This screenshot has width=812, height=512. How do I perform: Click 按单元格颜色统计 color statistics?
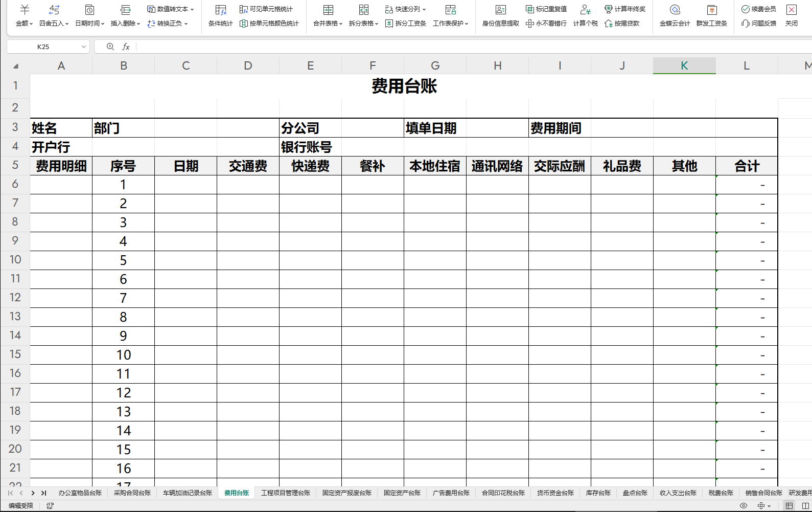269,24
